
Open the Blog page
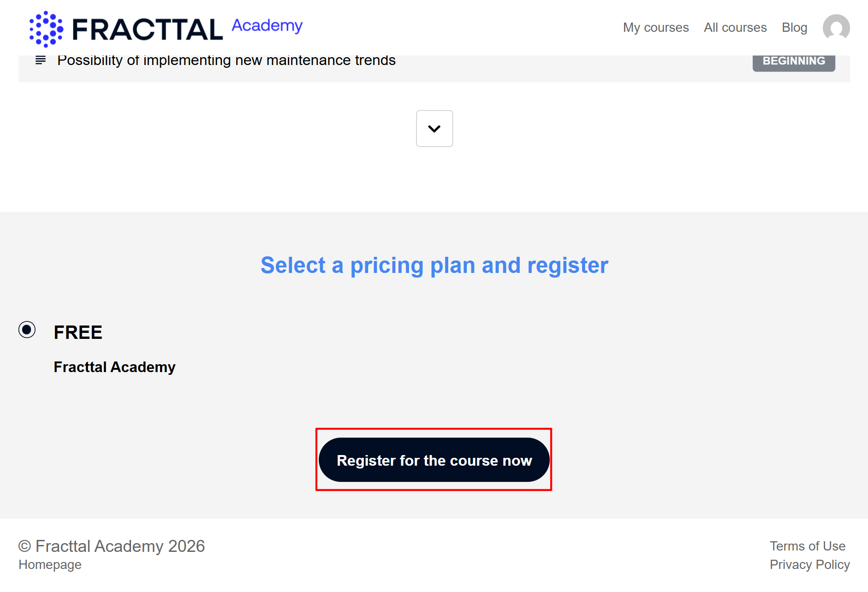(x=794, y=28)
